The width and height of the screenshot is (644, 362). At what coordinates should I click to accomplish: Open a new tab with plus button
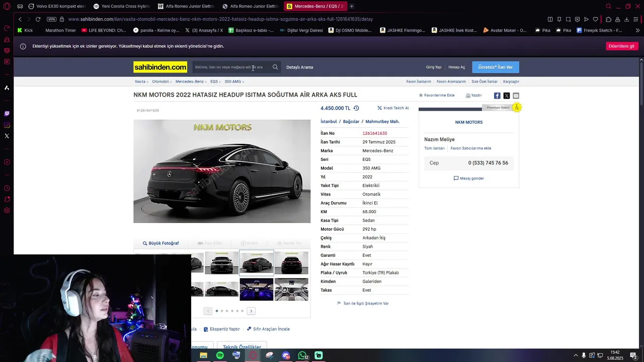click(352, 7)
